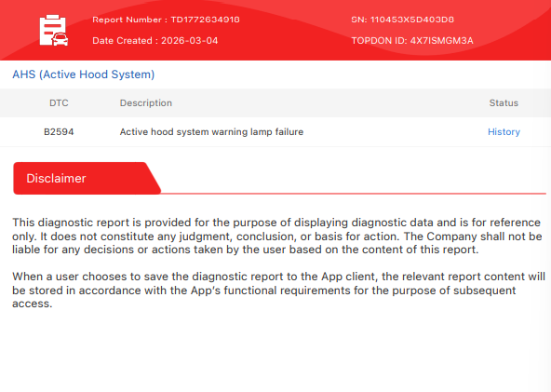The image size is (551, 392).
Task: Click the red report header banner
Action: 275,30
